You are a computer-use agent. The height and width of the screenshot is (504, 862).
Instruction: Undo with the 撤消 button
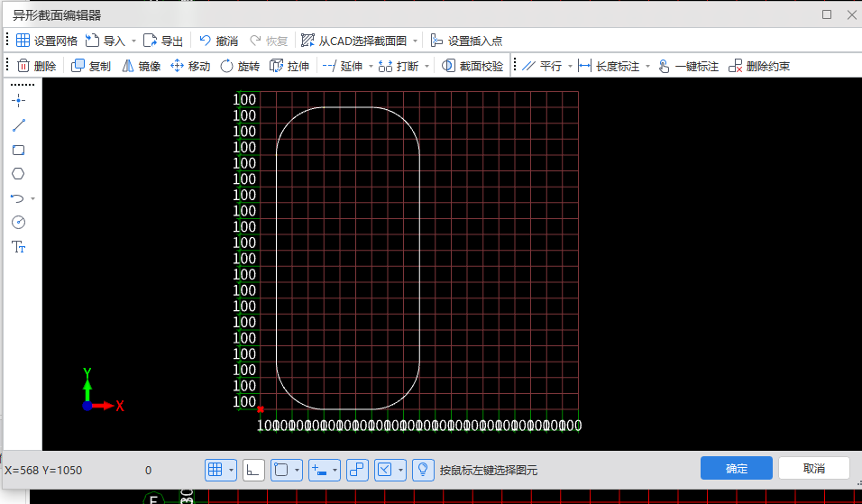tap(218, 41)
